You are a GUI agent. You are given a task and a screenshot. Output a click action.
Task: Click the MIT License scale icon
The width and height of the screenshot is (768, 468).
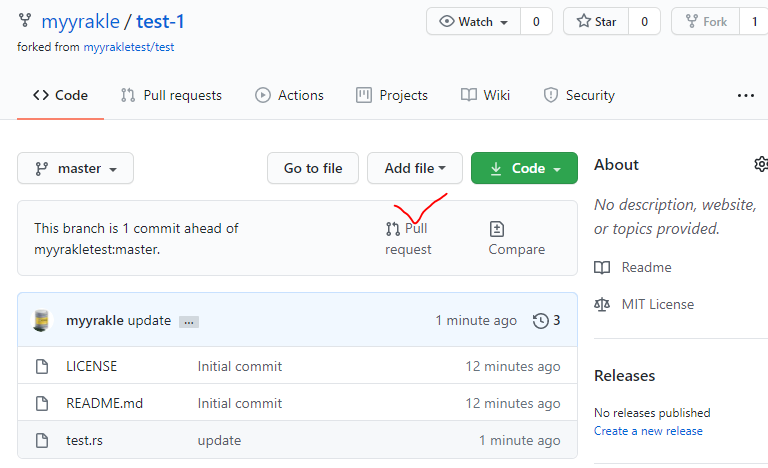602,304
